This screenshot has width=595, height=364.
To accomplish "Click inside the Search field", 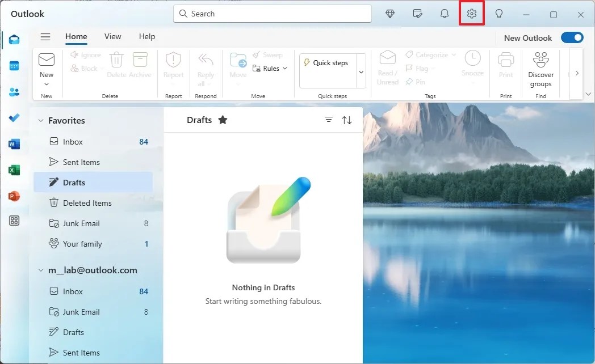I will (272, 14).
